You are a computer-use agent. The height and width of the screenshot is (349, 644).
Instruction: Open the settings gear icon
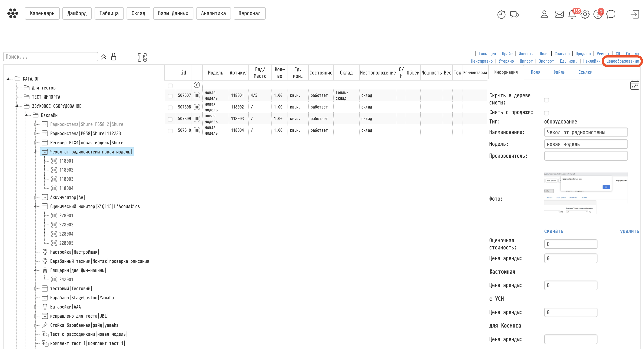click(x=585, y=14)
